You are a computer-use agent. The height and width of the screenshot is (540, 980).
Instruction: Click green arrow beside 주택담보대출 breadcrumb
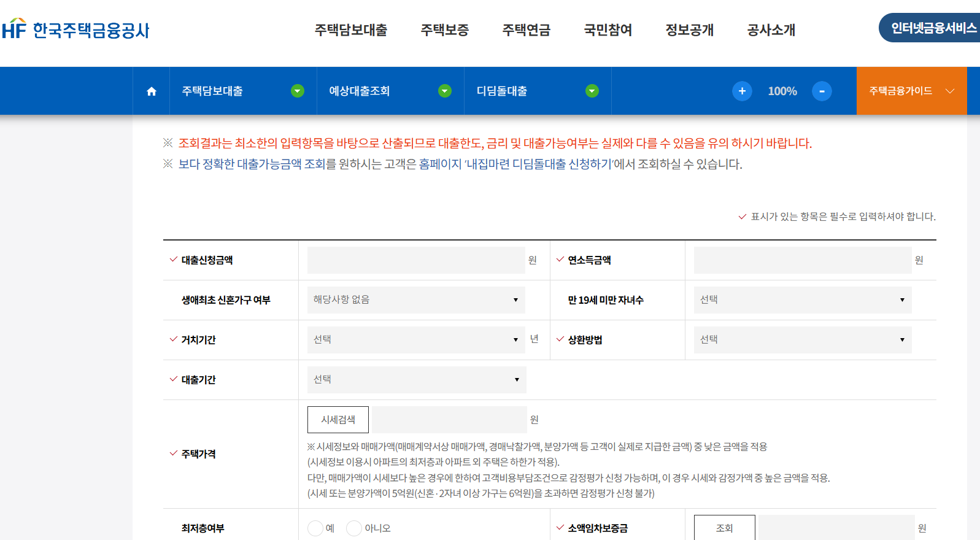298,91
